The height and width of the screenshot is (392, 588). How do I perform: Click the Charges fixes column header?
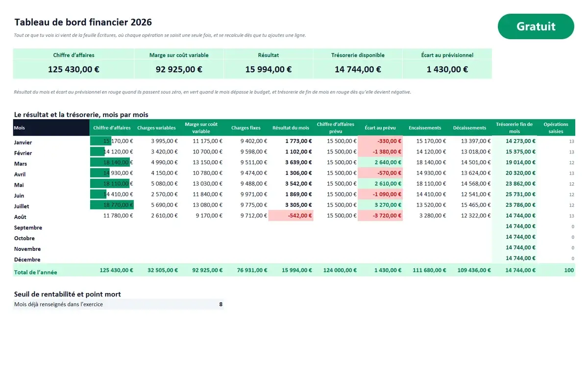pyautogui.click(x=246, y=127)
